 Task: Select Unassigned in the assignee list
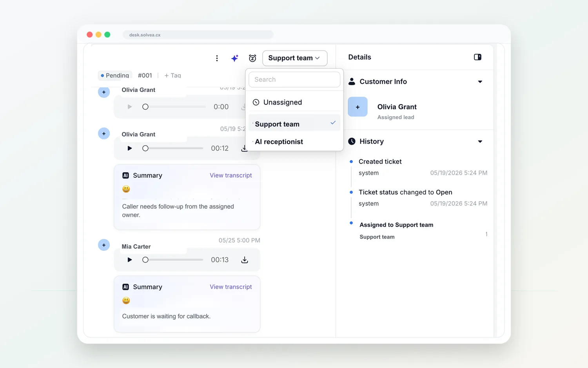[x=294, y=102]
